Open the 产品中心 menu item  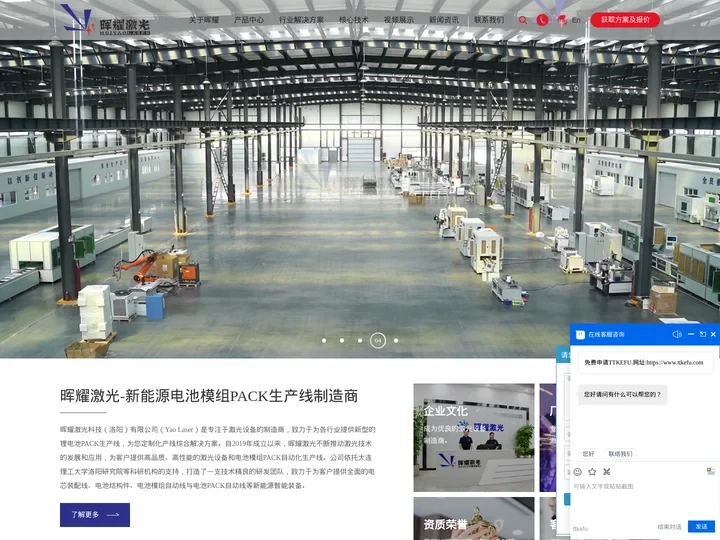(249, 20)
